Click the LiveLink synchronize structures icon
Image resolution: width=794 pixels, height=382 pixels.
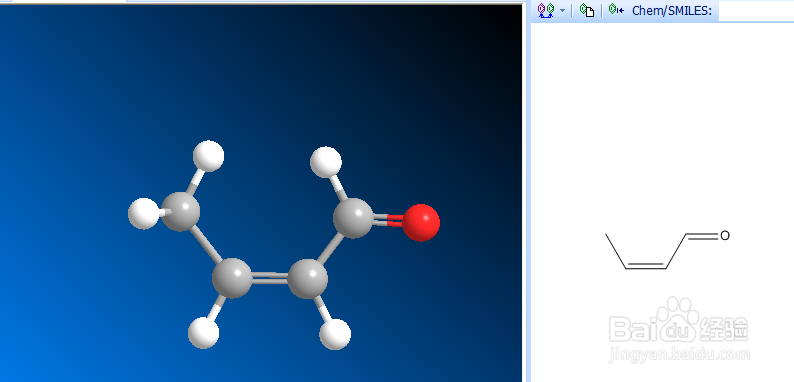pyautogui.click(x=546, y=10)
